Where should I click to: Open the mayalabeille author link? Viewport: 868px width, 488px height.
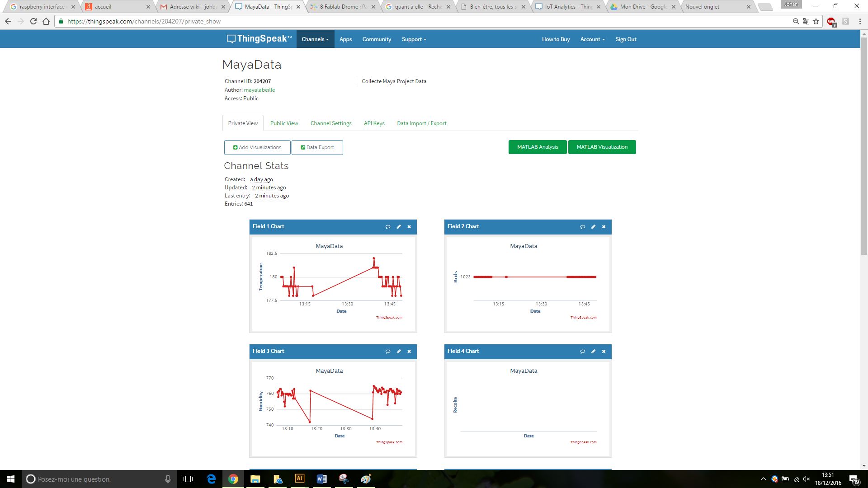pos(259,90)
